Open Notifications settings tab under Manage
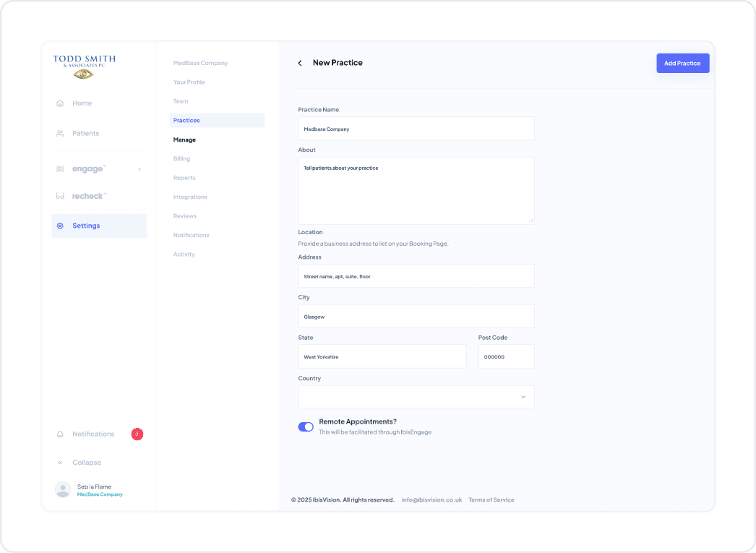The image size is (756, 553). (192, 235)
